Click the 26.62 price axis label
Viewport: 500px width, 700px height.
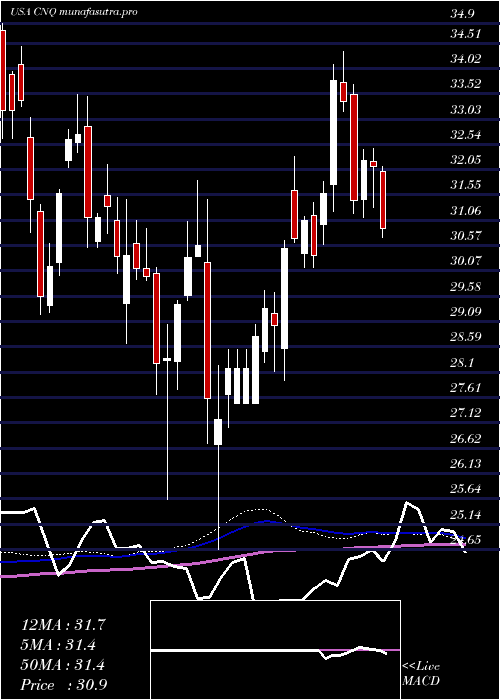tap(466, 439)
